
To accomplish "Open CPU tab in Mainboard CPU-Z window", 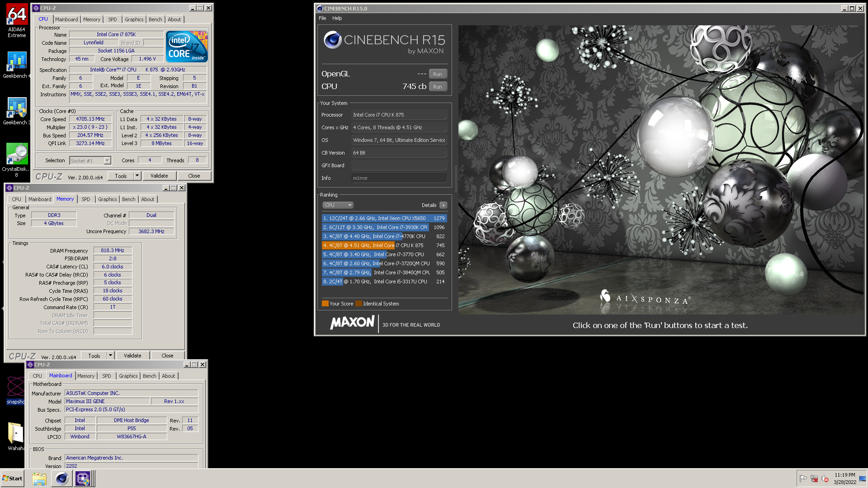I will 37,376.
